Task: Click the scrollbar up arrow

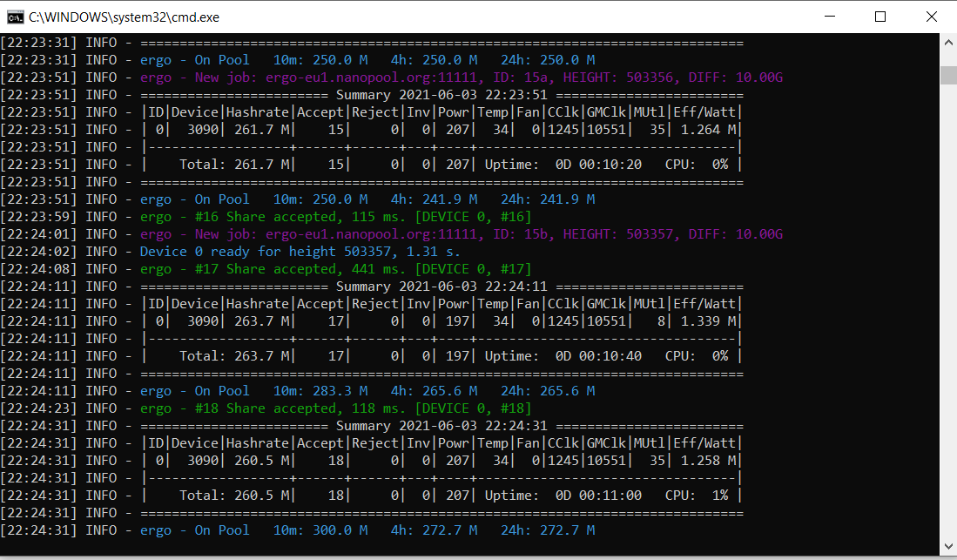Action: (947, 43)
